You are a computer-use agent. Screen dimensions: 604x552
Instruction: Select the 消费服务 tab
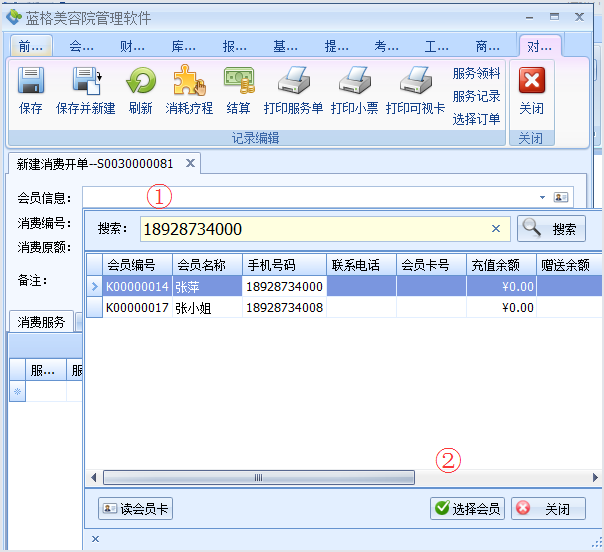click(x=41, y=322)
